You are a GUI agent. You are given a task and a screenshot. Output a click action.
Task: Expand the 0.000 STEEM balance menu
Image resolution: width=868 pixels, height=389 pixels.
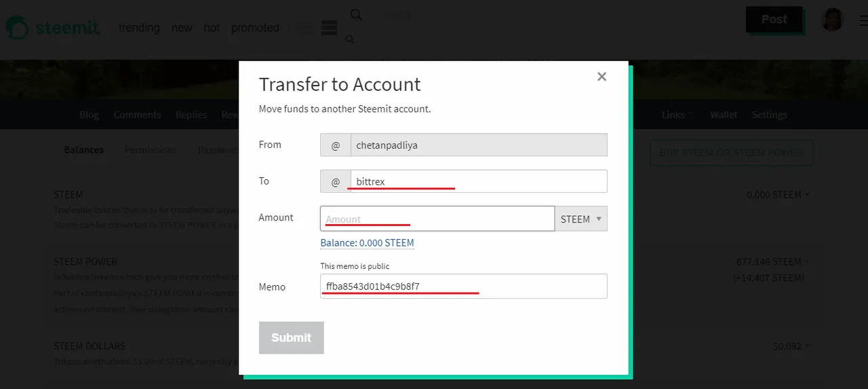click(778, 195)
